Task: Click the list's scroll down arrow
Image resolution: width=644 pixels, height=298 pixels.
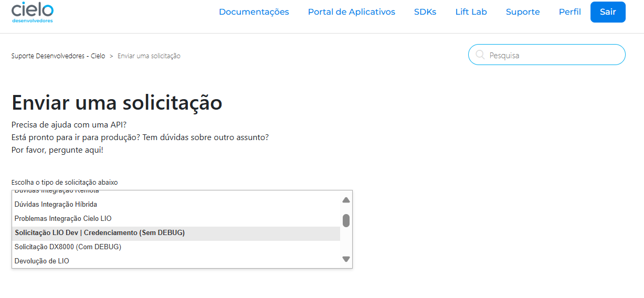Action: click(x=346, y=259)
